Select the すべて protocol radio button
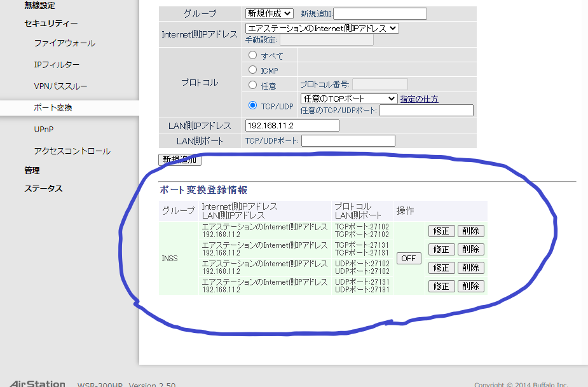Viewport: 588px width, 387px height. pyautogui.click(x=253, y=55)
